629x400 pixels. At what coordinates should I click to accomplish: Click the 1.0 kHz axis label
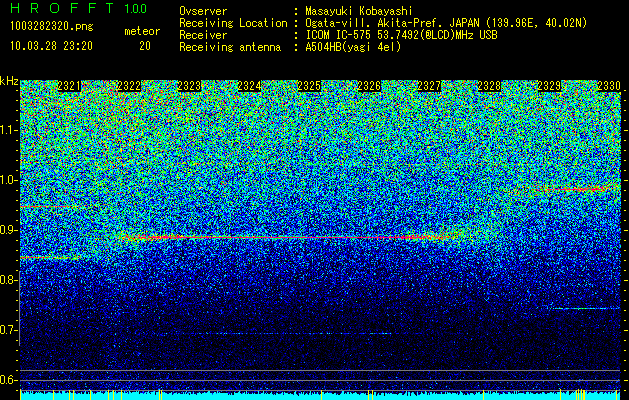[9, 180]
